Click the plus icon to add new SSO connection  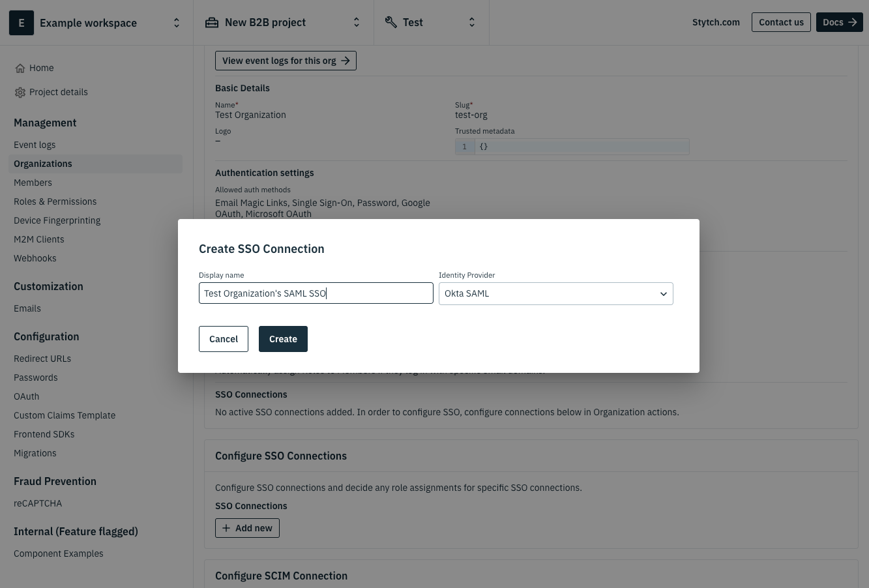tap(226, 528)
